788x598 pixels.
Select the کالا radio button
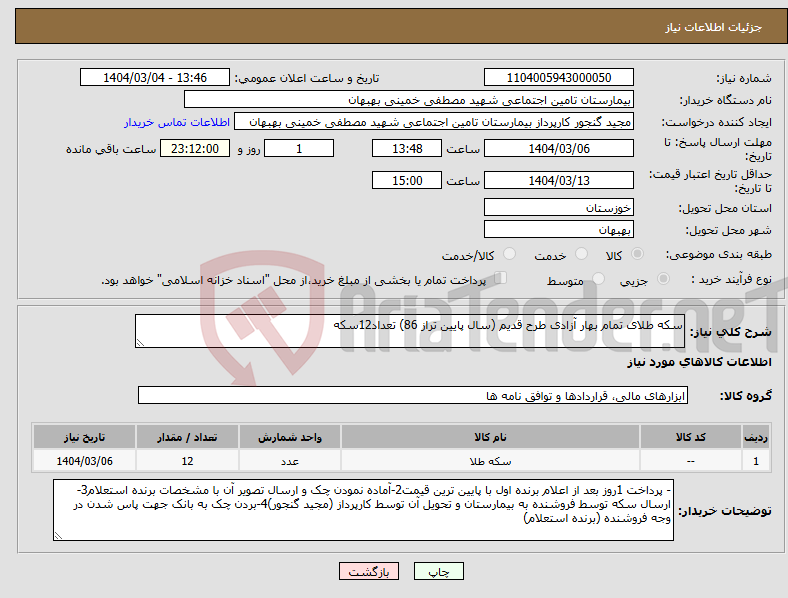pos(637,254)
